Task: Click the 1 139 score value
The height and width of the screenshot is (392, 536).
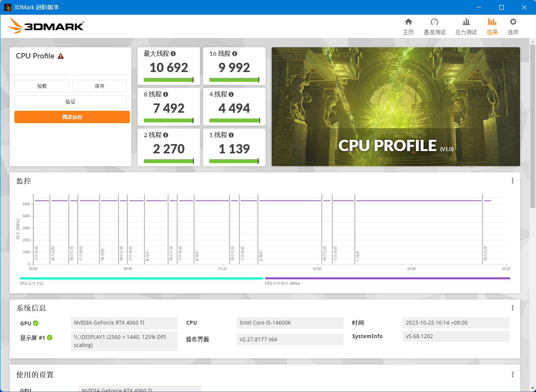Action: 234,149
